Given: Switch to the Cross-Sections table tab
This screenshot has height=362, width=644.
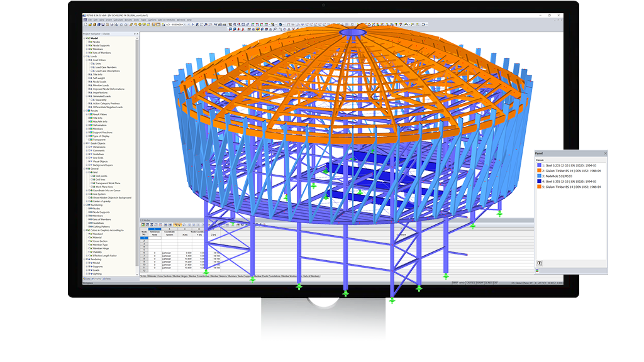Looking at the screenshot, I should point(165,277).
